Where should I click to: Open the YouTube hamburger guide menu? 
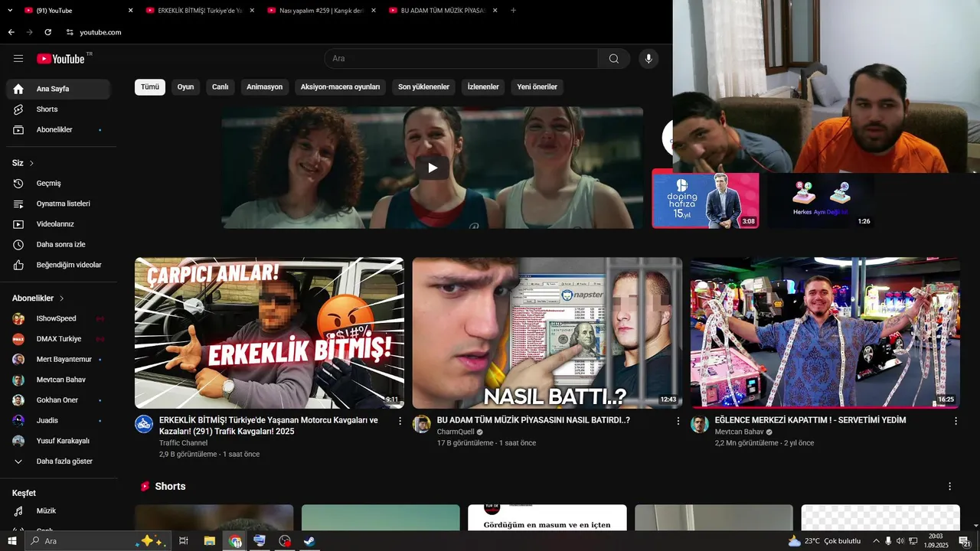click(18, 59)
